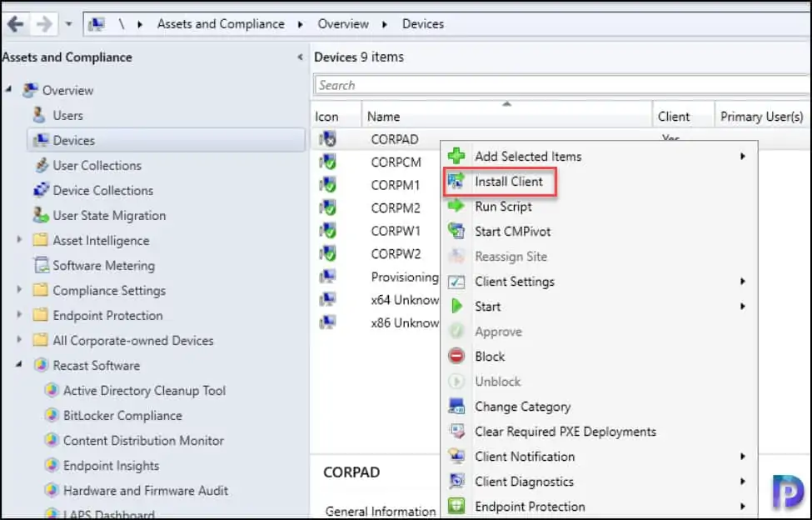The height and width of the screenshot is (520, 812).
Task: Click the Start CMPivot menu icon
Action: point(456,232)
